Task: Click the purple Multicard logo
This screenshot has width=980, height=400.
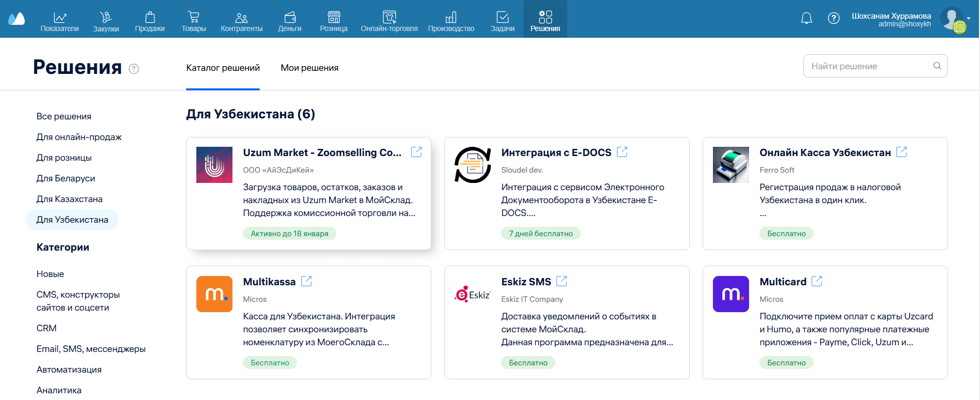Action: (731, 294)
